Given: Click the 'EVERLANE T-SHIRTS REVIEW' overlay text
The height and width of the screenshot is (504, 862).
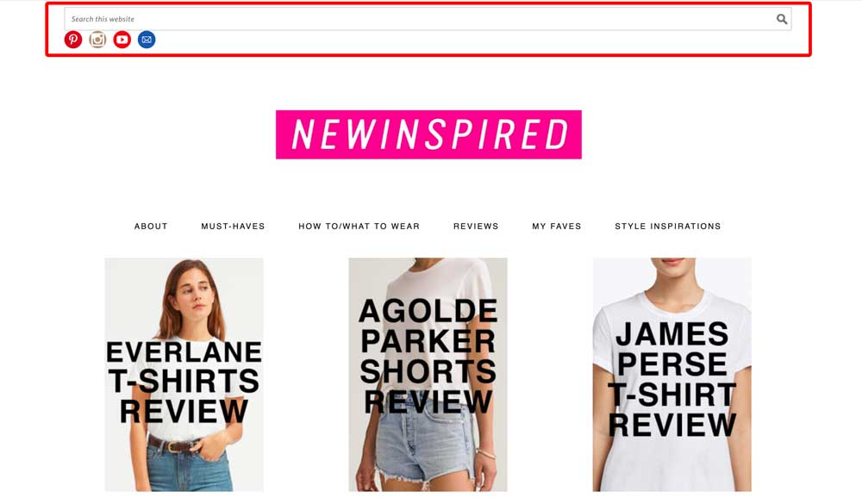Looking at the screenshot, I should click(x=184, y=382).
